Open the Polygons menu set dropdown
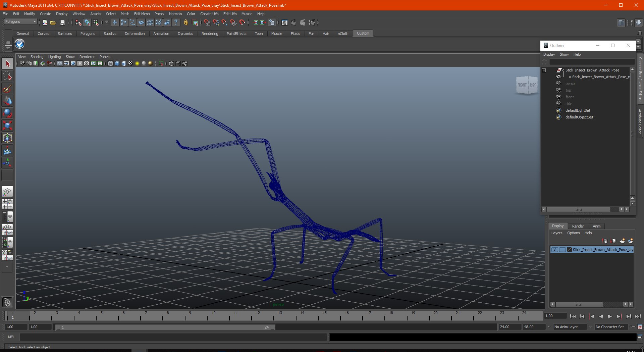This screenshot has width=644, height=352. click(20, 21)
